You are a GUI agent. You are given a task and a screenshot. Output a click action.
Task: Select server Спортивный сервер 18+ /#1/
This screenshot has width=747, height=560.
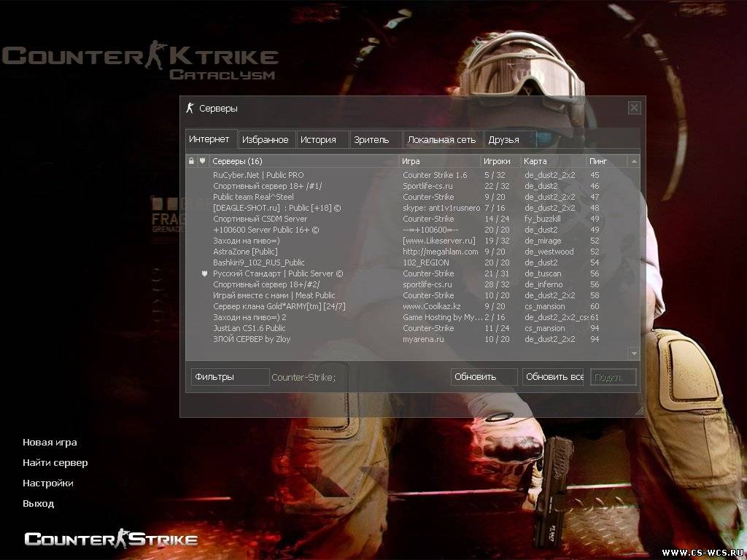tap(407, 186)
